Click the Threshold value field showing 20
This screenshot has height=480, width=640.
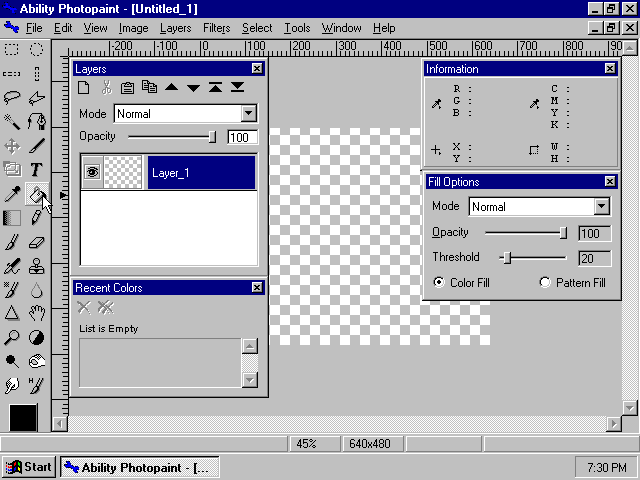pos(595,258)
